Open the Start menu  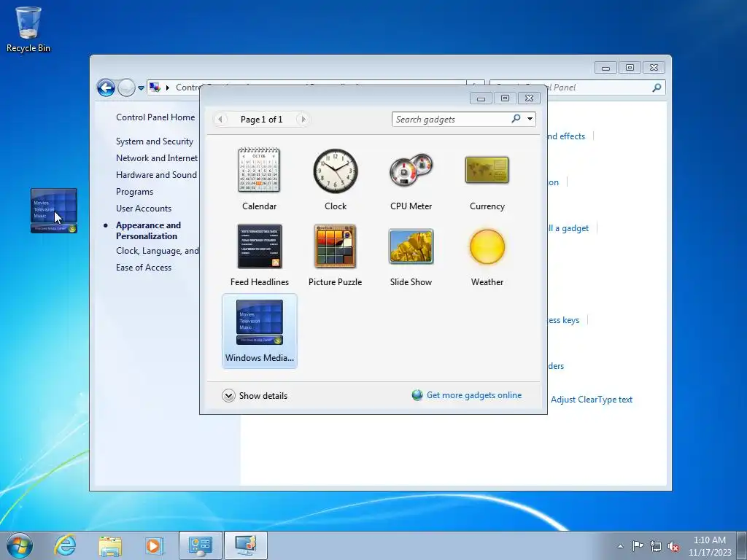(20, 545)
